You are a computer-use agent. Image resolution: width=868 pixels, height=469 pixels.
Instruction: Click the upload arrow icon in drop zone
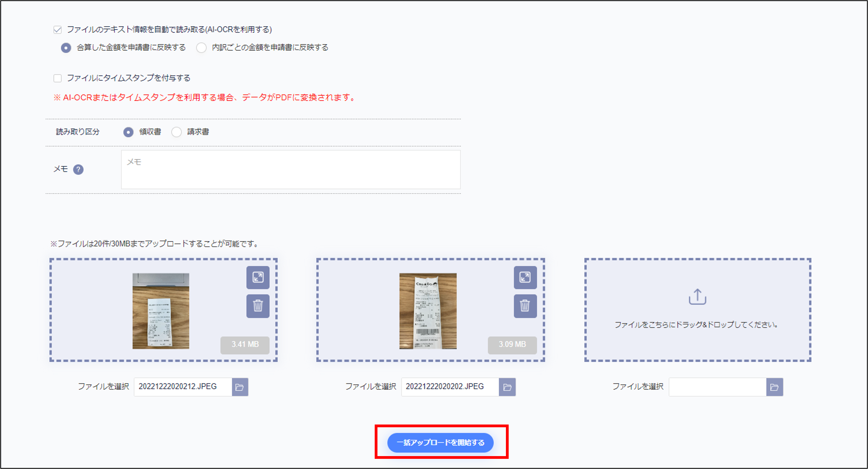tap(697, 297)
